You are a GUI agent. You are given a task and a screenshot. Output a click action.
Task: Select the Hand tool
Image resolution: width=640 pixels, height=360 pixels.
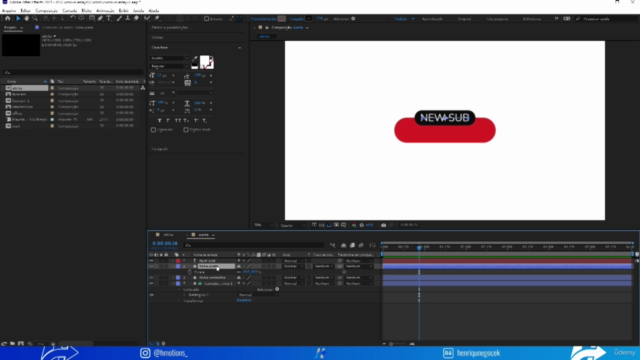pos(27,18)
